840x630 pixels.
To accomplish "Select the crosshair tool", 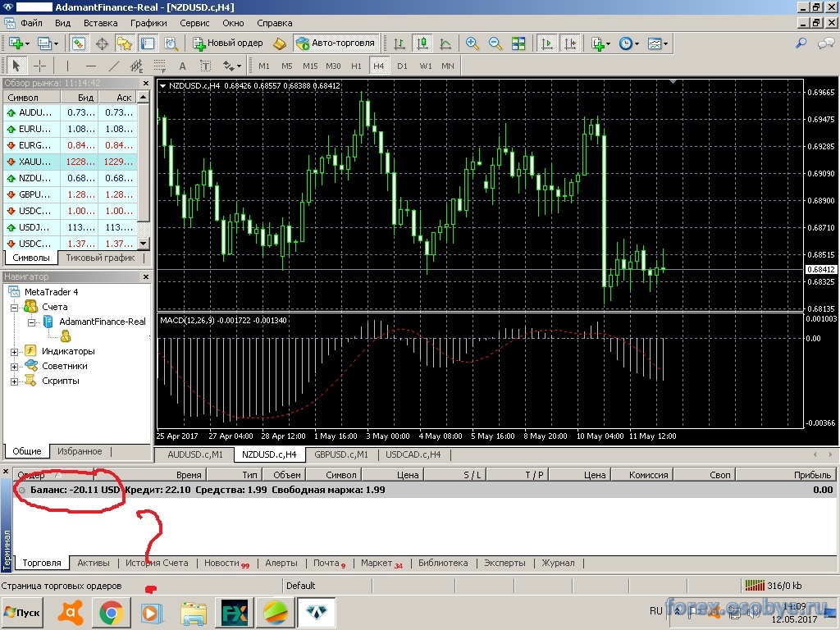I will pos(39,66).
